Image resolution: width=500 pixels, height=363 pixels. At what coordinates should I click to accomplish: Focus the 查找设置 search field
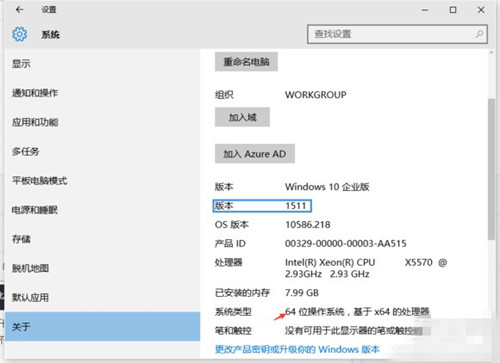[397, 34]
